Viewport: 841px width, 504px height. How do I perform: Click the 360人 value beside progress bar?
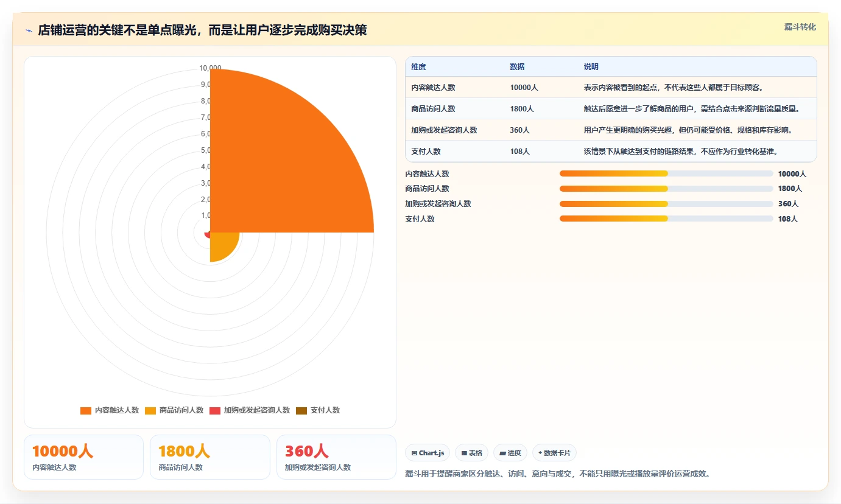coord(788,204)
